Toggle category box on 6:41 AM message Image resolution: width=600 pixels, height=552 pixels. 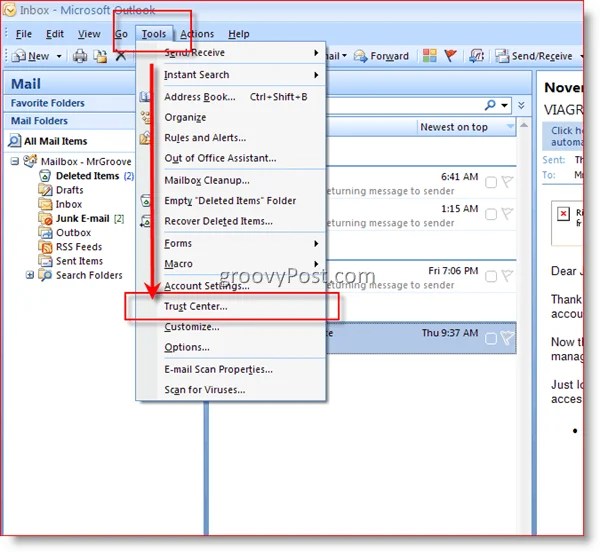click(491, 182)
